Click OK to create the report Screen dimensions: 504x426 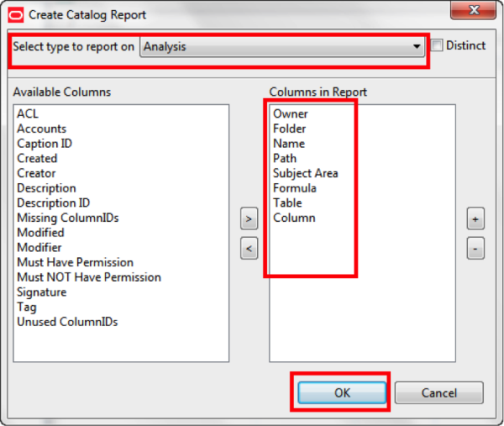tap(341, 393)
